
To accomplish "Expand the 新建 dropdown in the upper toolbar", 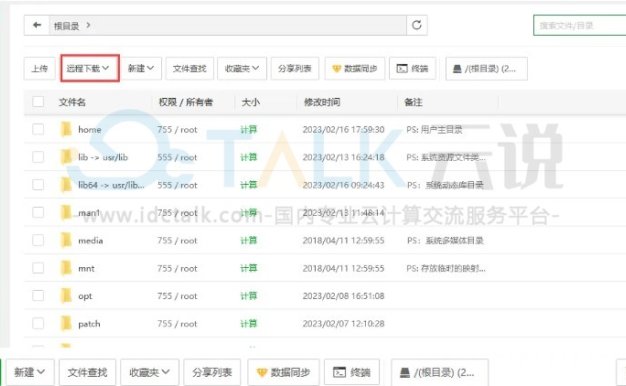I will pyautogui.click(x=141, y=68).
